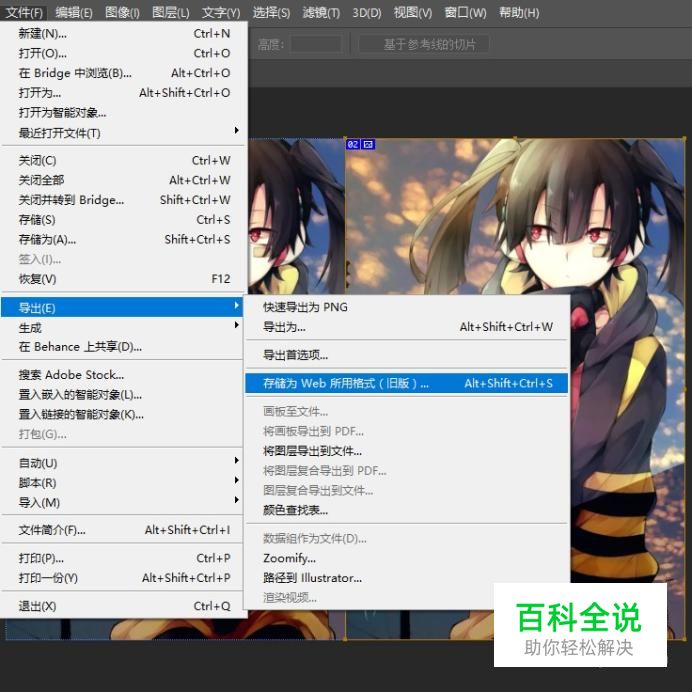Open the 文件(F) menu
The width and height of the screenshot is (692, 692).
[24, 12]
